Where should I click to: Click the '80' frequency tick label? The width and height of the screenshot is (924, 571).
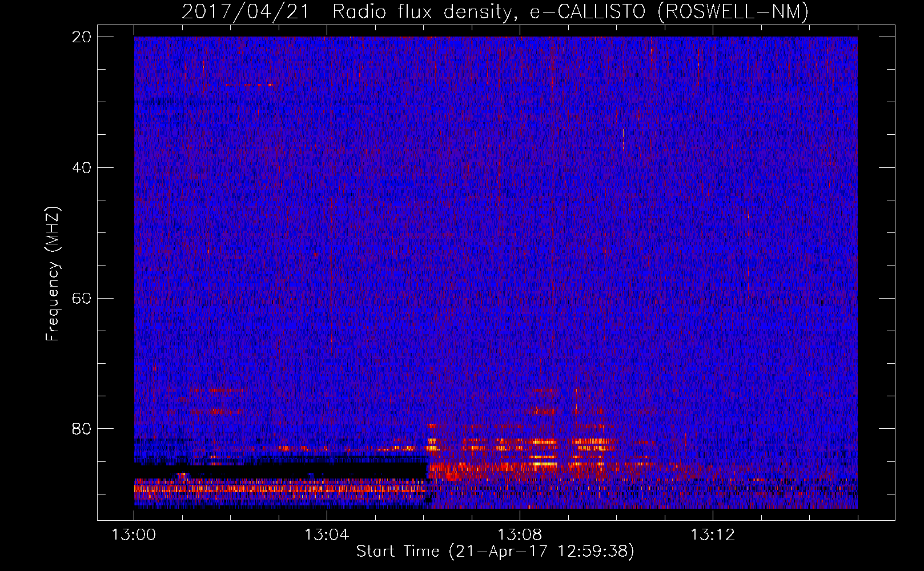point(82,429)
